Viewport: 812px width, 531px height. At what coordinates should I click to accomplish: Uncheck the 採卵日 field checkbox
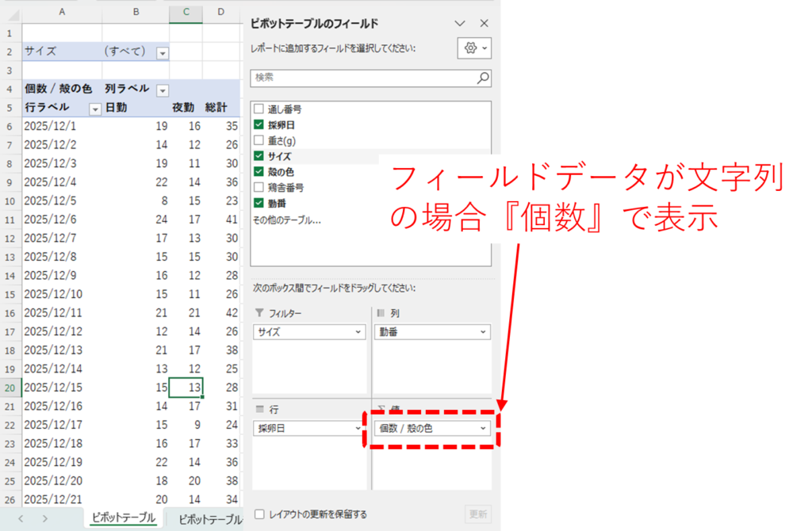[x=259, y=125]
